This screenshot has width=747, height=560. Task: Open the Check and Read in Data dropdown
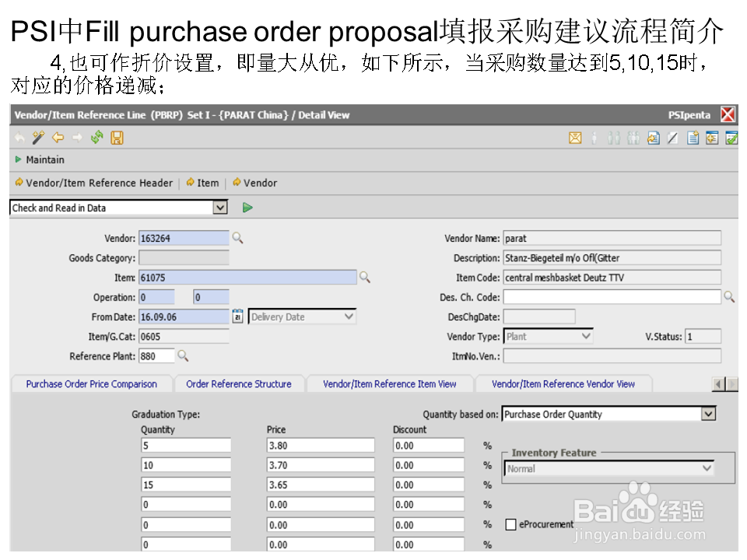pyautogui.click(x=219, y=208)
